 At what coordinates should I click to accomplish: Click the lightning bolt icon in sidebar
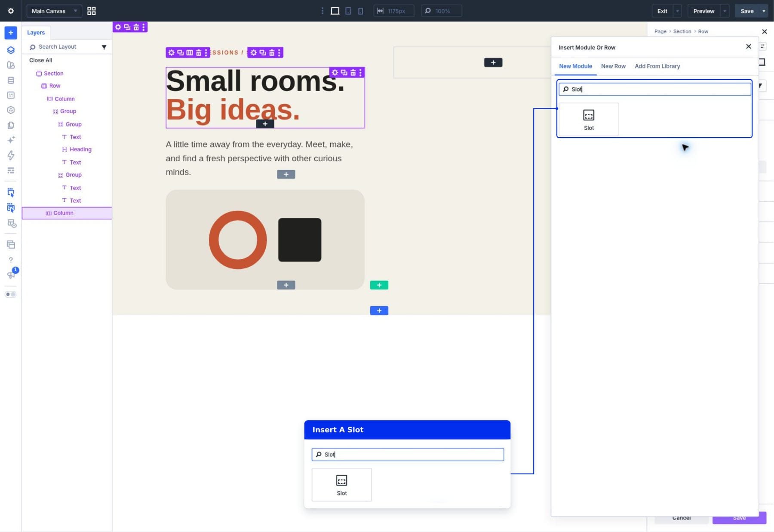11,155
